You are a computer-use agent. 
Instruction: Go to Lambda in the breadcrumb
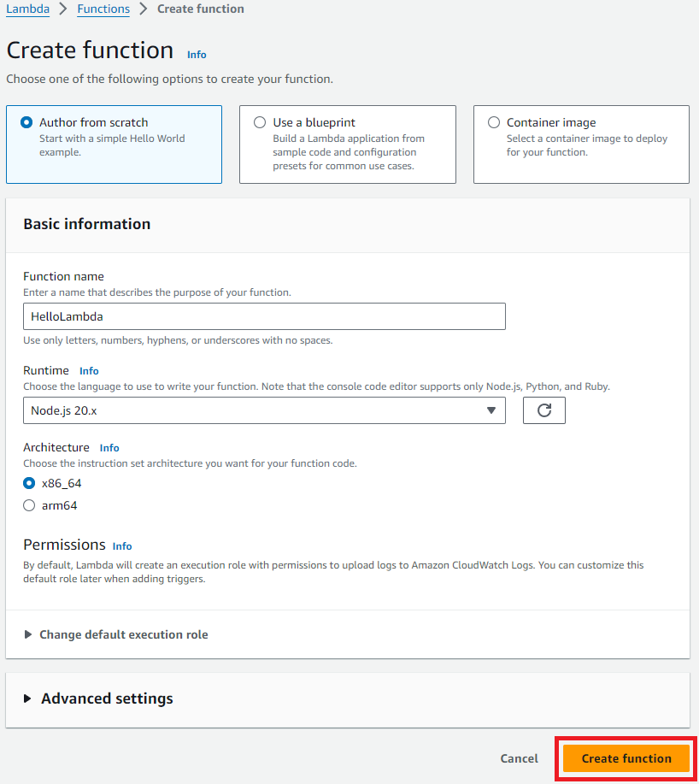[28, 9]
